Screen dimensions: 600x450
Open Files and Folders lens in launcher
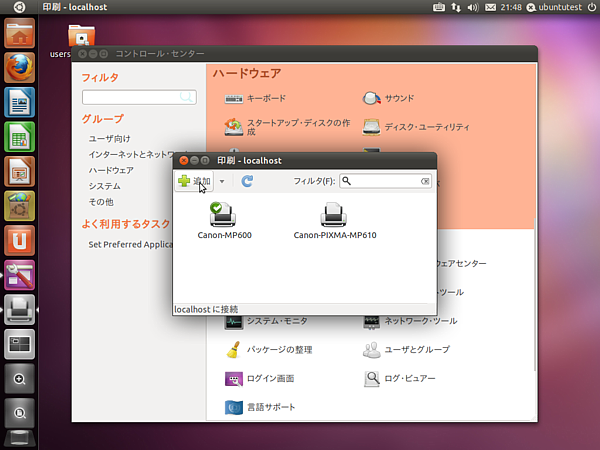tap(20, 413)
